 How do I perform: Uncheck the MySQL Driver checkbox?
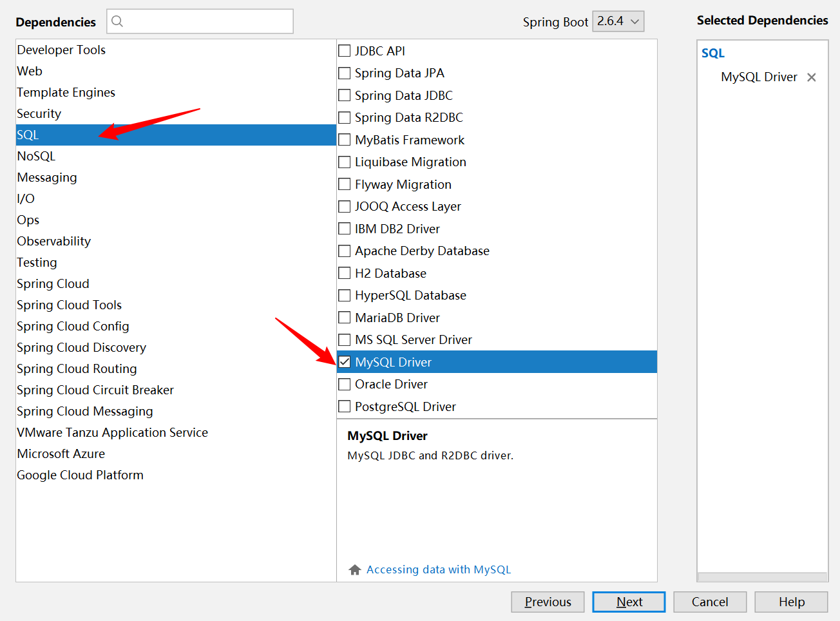pyautogui.click(x=345, y=362)
